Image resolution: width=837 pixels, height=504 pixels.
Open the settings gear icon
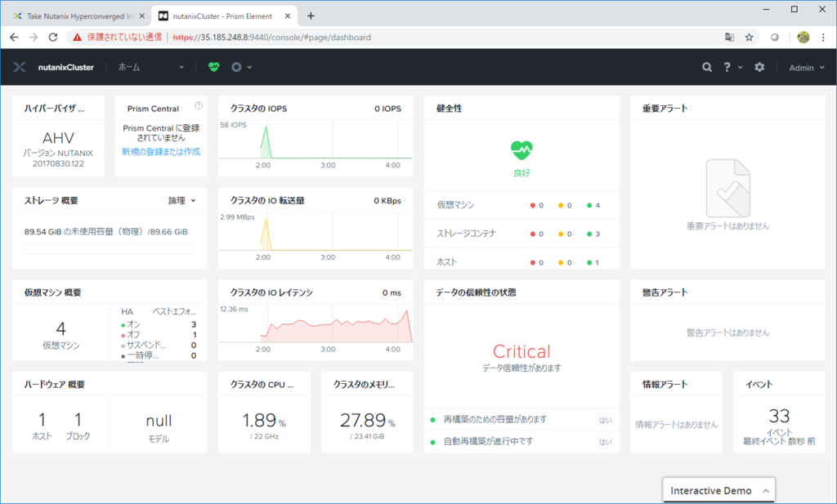tap(759, 67)
